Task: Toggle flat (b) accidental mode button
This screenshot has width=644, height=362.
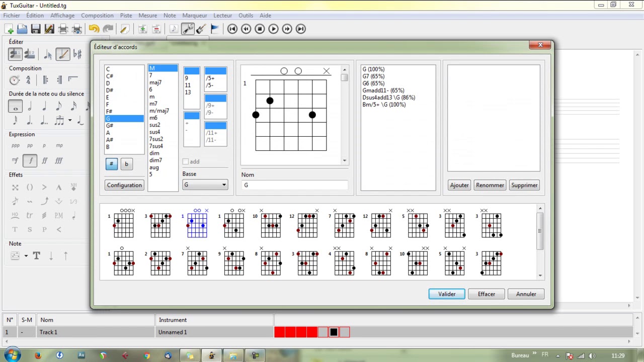Action: [x=126, y=164]
